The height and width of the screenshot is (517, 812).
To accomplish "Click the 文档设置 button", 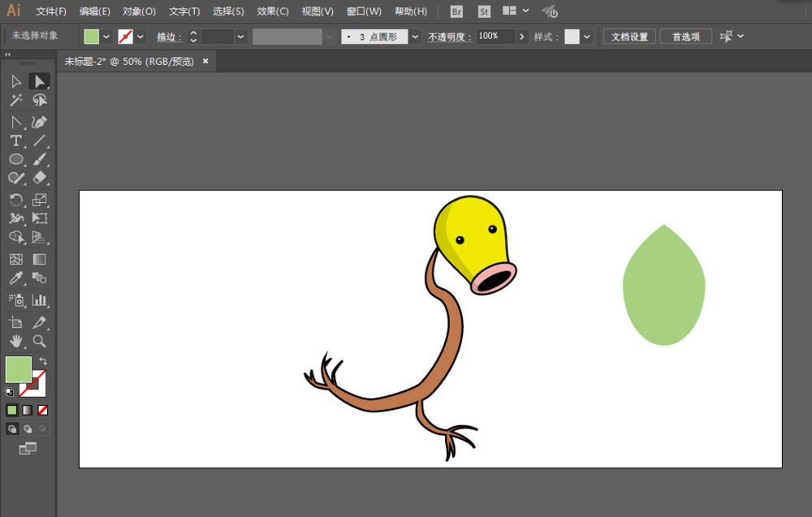I will point(629,37).
